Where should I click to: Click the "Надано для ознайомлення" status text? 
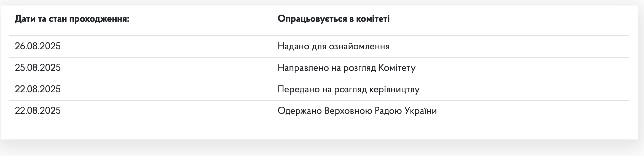click(334, 46)
